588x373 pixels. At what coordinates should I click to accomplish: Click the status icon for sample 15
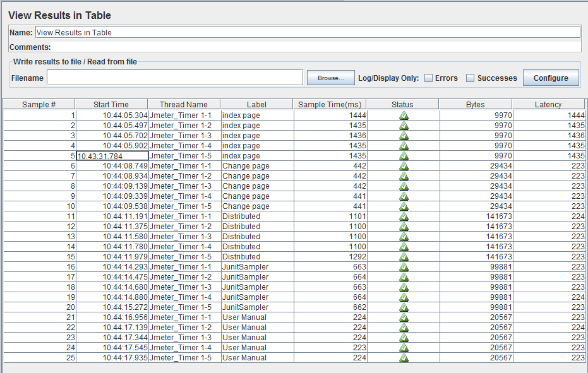click(404, 257)
